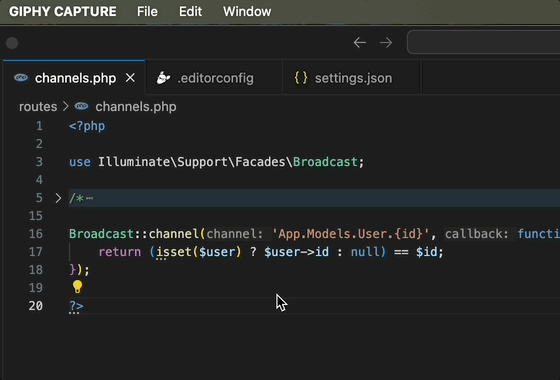Click the .editorconfig file icon
This screenshot has height=380, width=560.
[163, 78]
